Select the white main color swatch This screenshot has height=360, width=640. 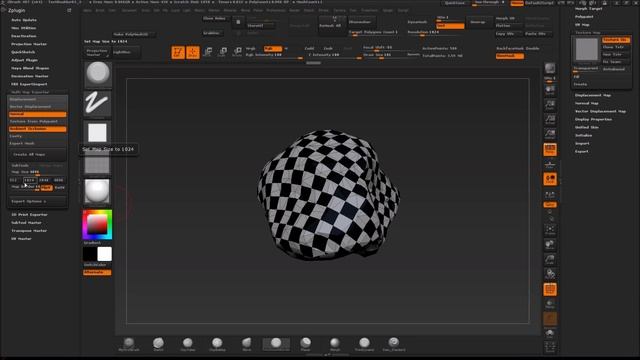[x=104, y=254]
